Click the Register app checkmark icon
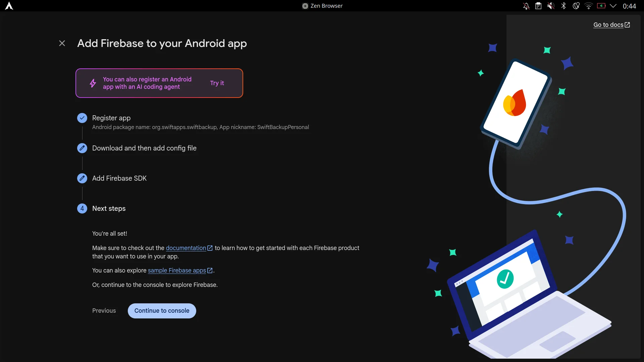 [x=82, y=118]
